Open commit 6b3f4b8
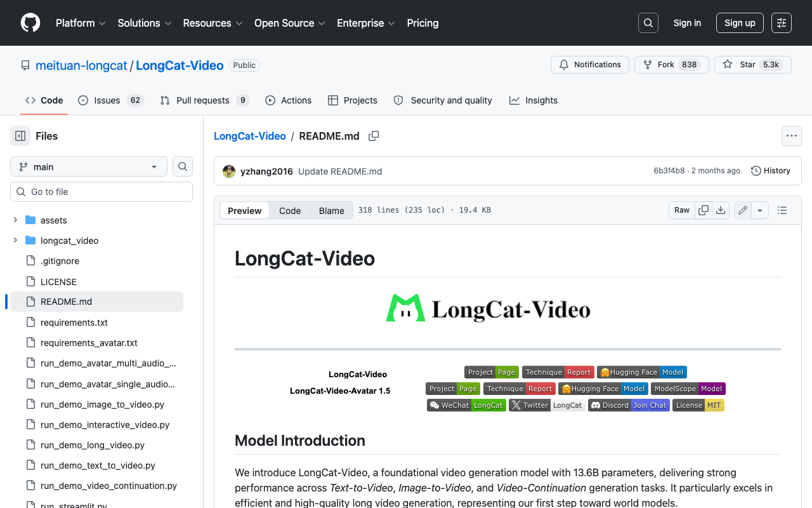812x508 pixels. pyautogui.click(x=669, y=171)
